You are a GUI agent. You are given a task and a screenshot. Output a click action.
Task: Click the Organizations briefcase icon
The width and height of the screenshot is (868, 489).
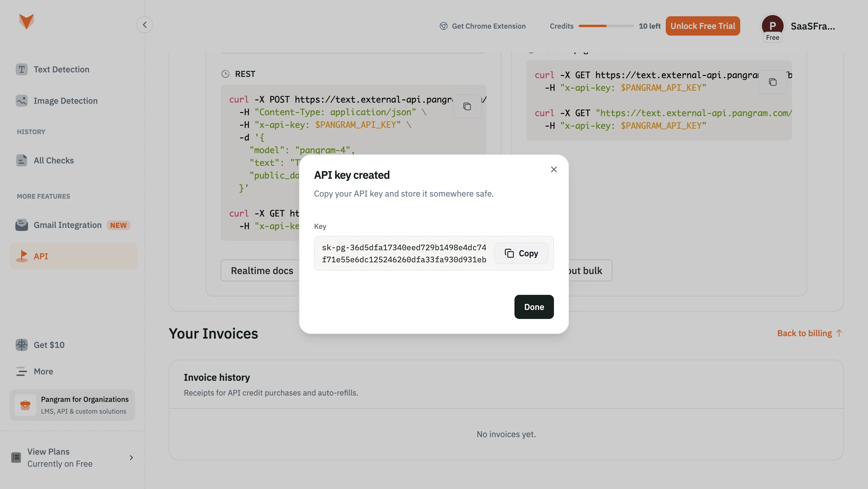[x=25, y=405]
